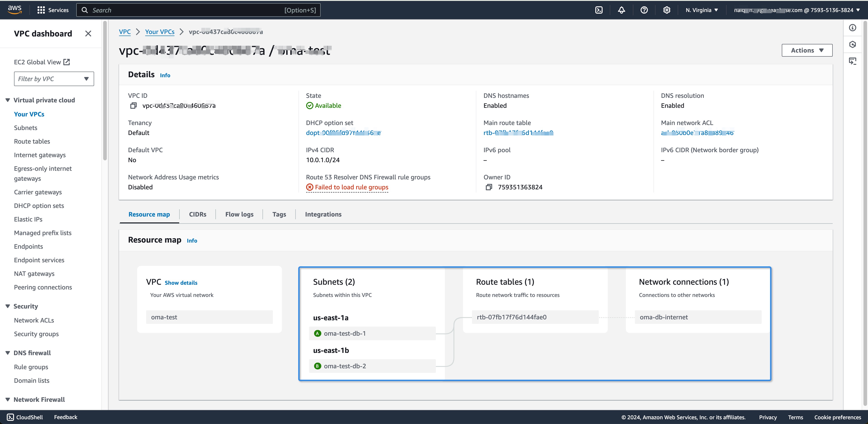Copy the Owner ID with copy icon
Viewport: 868px width, 424px height.
point(489,187)
